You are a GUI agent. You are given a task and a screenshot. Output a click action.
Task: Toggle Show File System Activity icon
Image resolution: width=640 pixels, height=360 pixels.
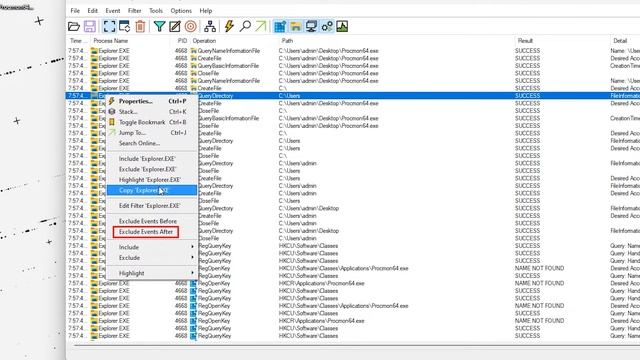pos(296,27)
